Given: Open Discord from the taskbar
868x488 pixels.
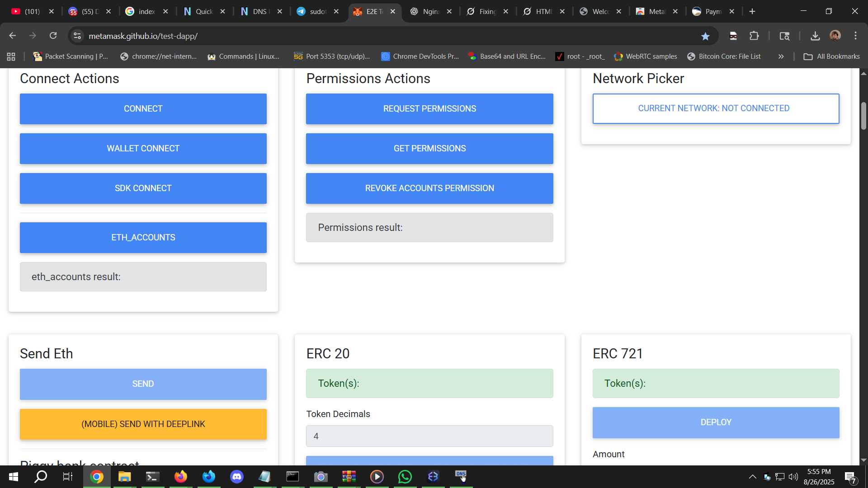Looking at the screenshot, I should [237, 477].
